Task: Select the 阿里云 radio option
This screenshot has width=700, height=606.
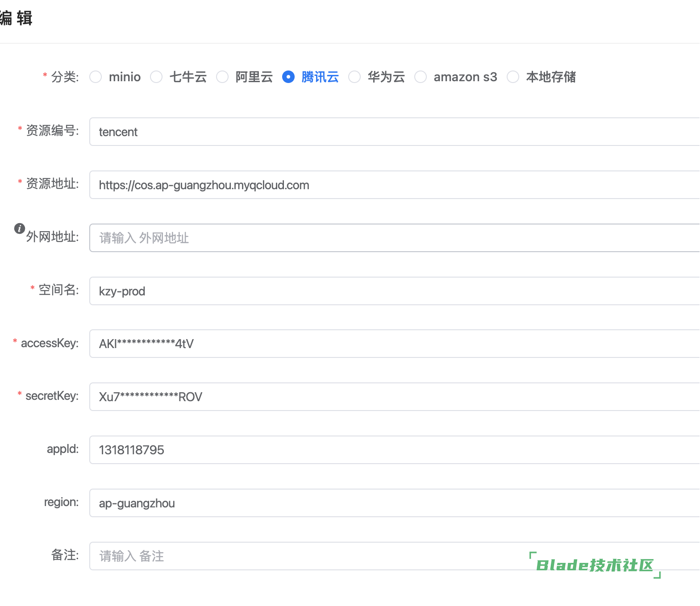Action: point(222,77)
